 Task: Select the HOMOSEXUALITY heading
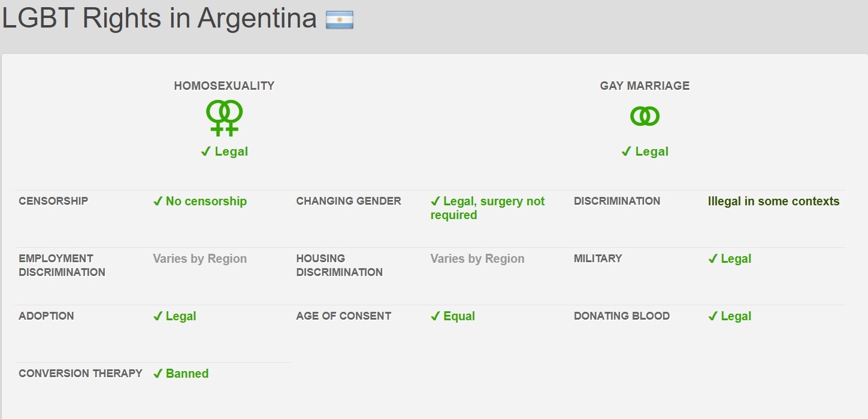pyautogui.click(x=224, y=86)
